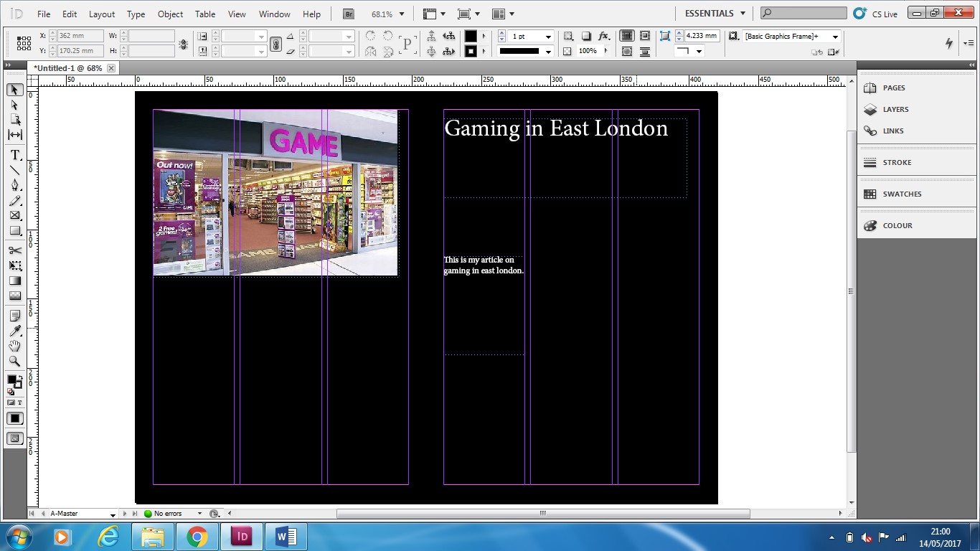Click the X position field 362 mm
The height and width of the screenshot is (551, 980).
[x=80, y=36]
